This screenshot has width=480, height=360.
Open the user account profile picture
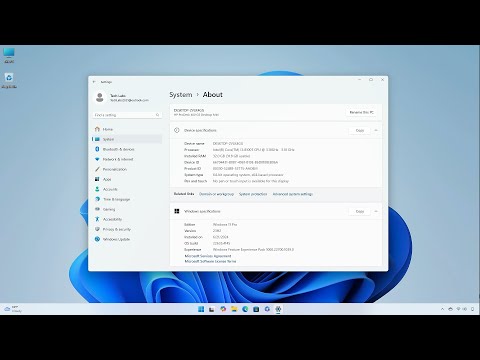(99, 97)
